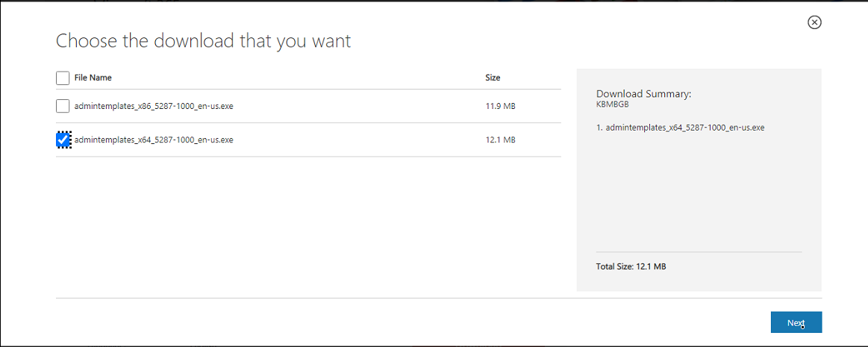
Task: Click the File Name column header
Action: pyautogui.click(x=93, y=78)
